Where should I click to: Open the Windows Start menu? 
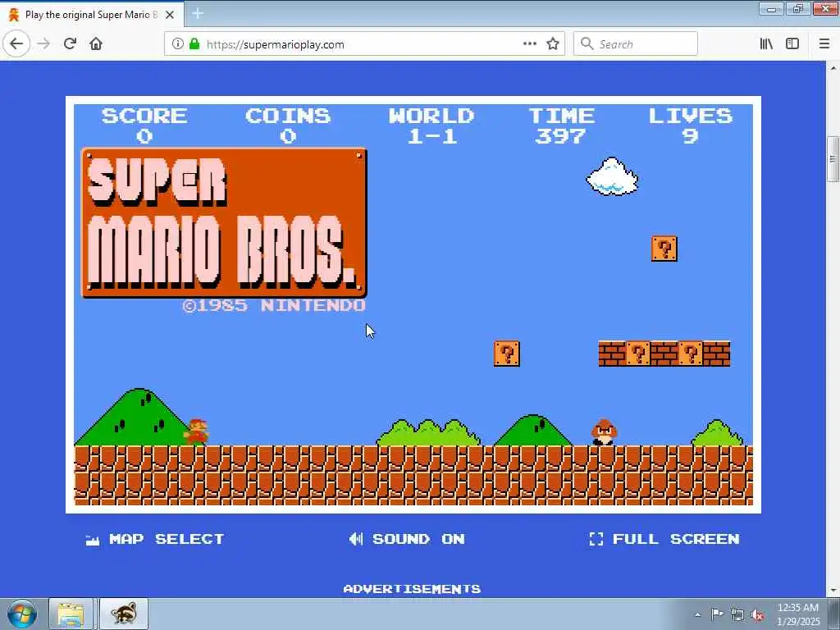(22, 614)
